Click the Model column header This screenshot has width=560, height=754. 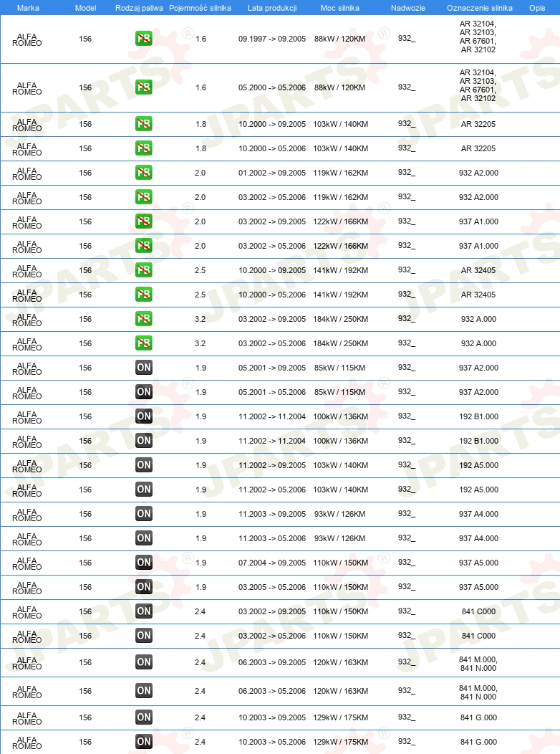point(85,8)
